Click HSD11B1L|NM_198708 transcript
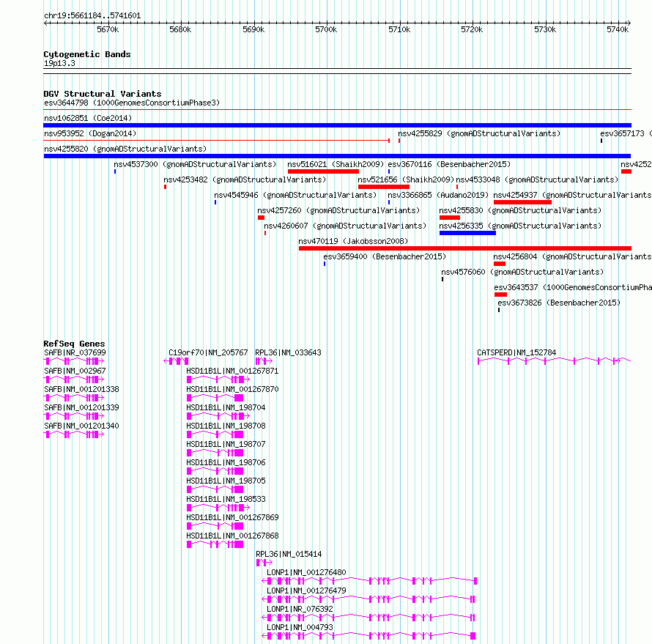The image size is (652, 644). [215, 434]
